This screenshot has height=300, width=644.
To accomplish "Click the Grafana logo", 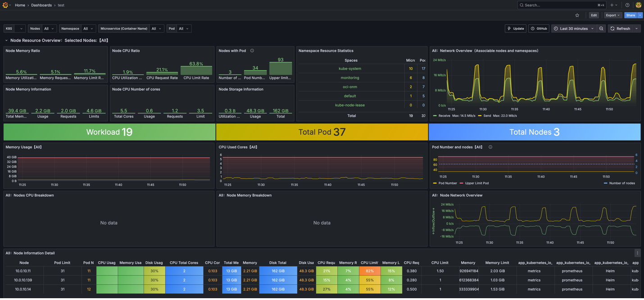I will pyautogui.click(x=6, y=5).
